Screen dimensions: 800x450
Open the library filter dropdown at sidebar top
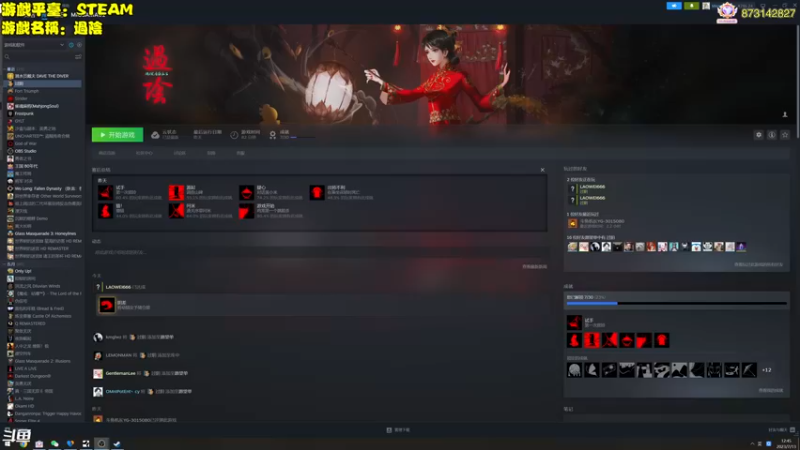coord(34,45)
